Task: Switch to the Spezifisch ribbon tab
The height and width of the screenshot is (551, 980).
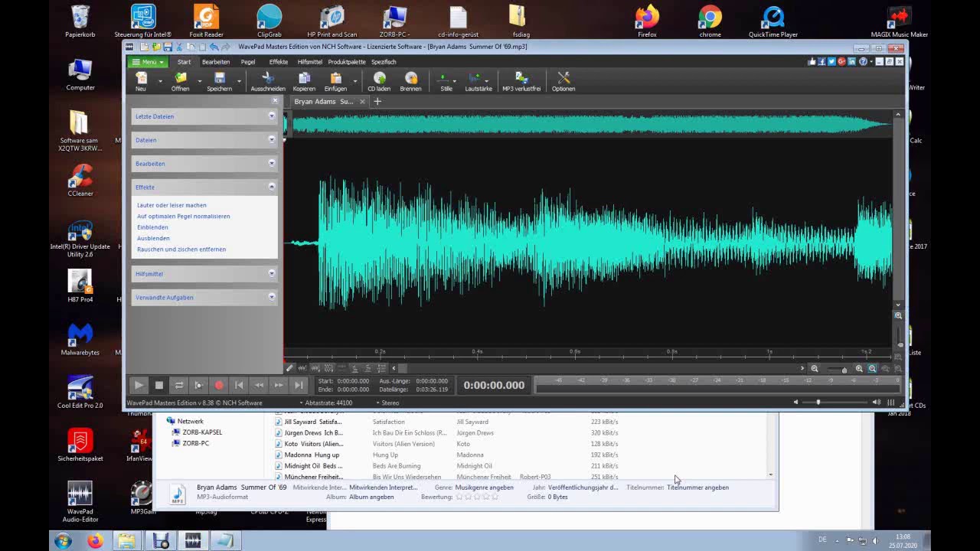Action: tap(384, 62)
